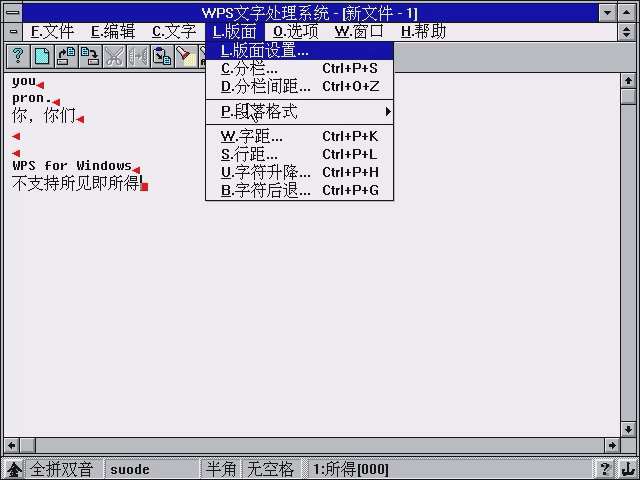Screen dimensions: 640x480
Task: Click the vertical scrollbar down arrow
Action: point(628,429)
